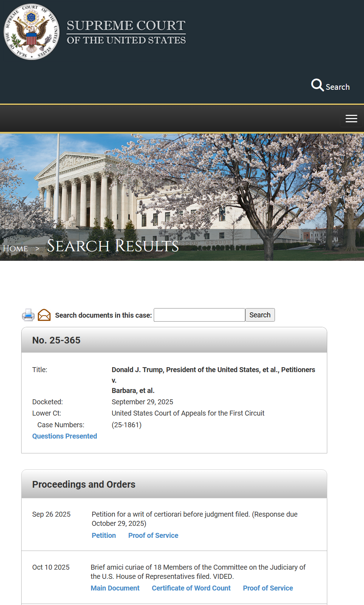Click the Search Results page heading
This screenshot has height=605, width=364.
pyautogui.click(x=113, y=246)
